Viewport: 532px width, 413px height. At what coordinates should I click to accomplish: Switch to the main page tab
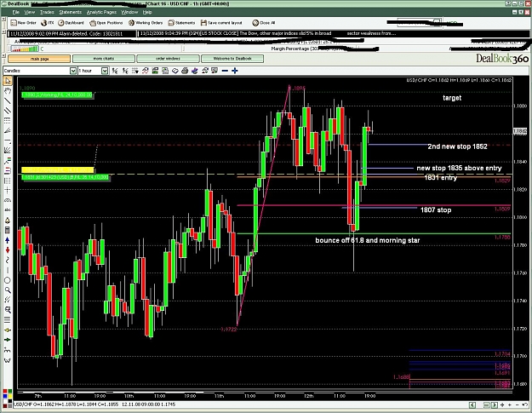(x=39, y=59)
